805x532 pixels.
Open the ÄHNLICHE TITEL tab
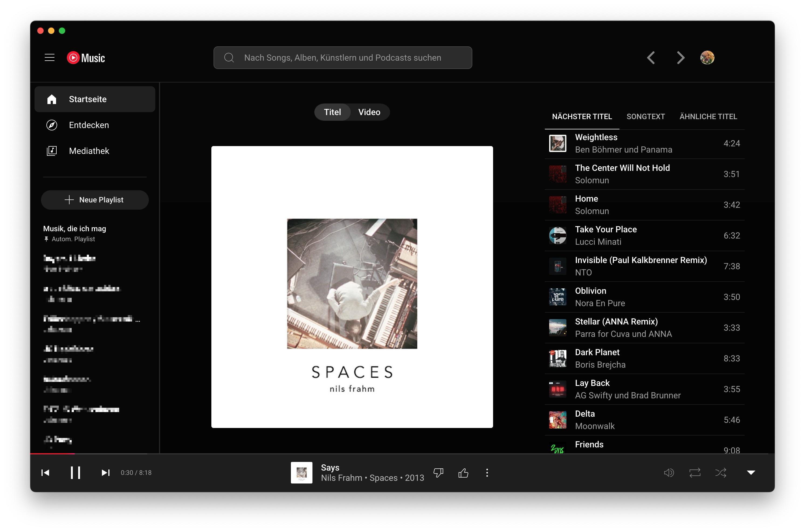point(708,116)
